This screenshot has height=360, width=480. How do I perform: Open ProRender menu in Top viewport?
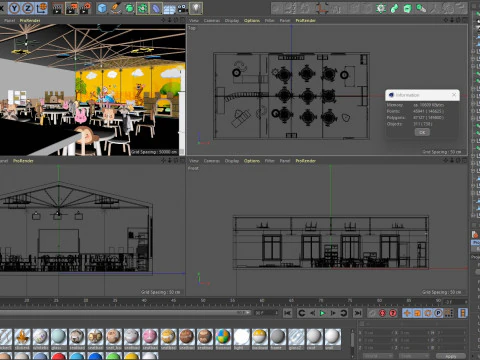306,21
